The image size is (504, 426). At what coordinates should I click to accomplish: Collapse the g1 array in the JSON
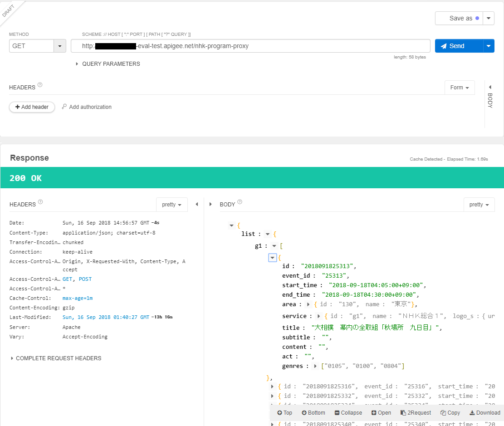274,245
